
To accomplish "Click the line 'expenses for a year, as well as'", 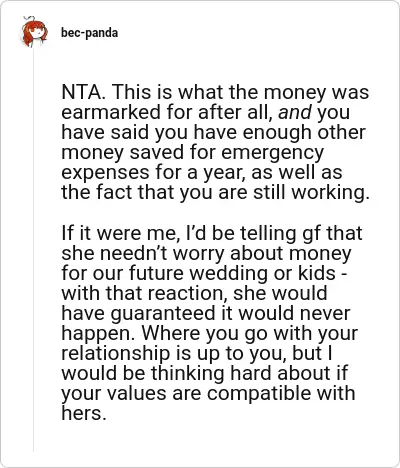I will point(202,172).
